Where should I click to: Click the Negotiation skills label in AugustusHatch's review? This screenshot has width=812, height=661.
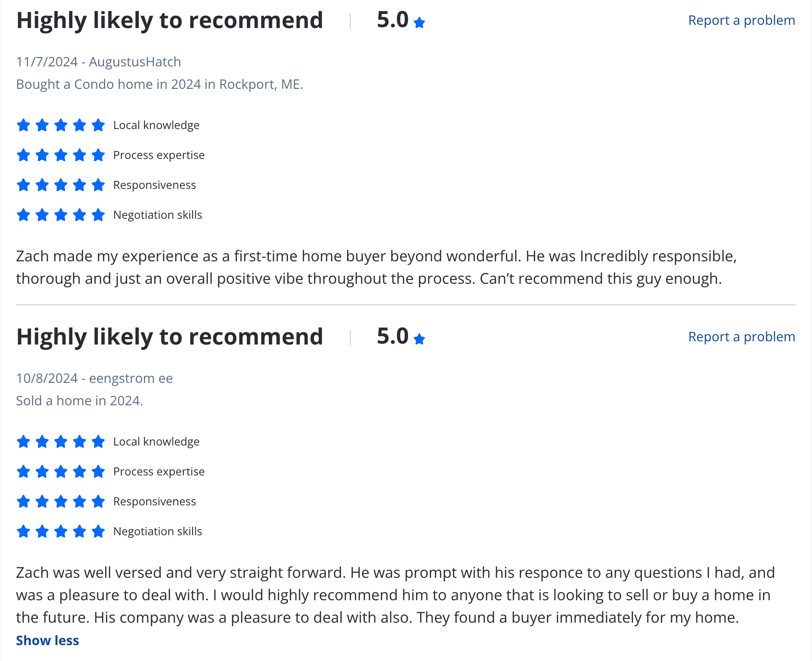158,215
